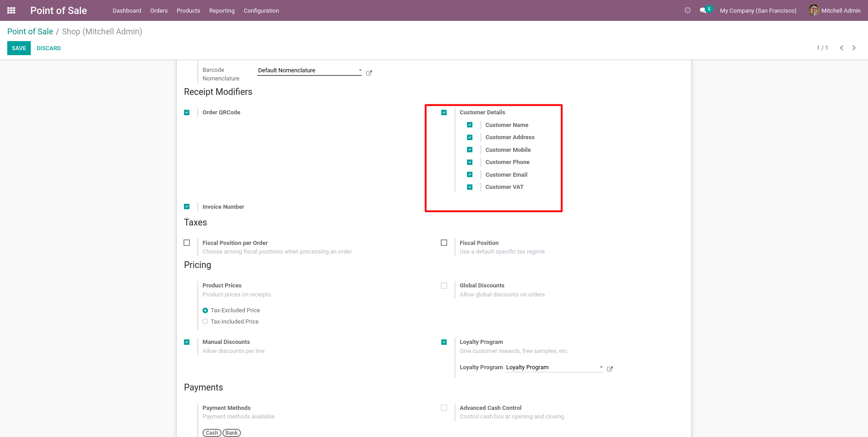Click the Cash payment method tag
This screenshot has width=868, height=437.
tap(212, 433)
